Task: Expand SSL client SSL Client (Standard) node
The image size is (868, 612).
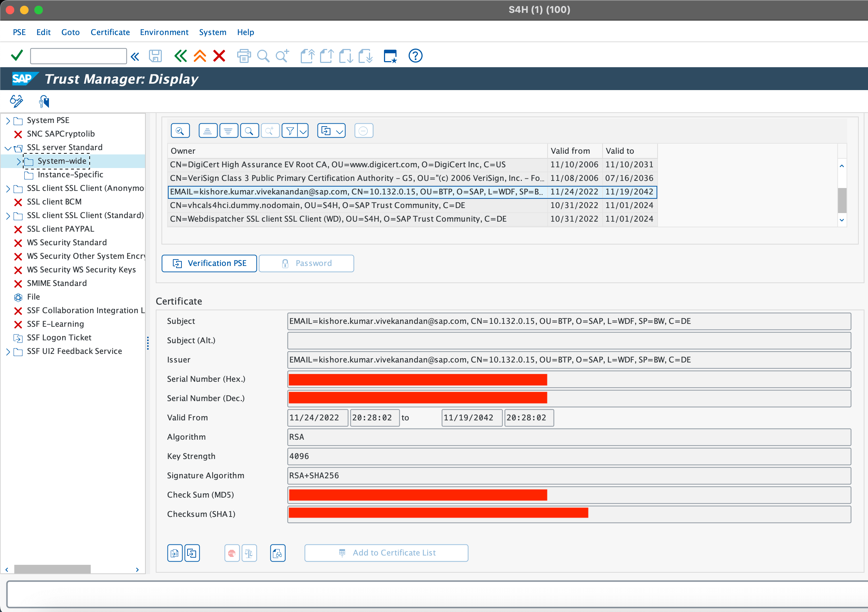Action: pyautogui.click(x=8, y=216)
